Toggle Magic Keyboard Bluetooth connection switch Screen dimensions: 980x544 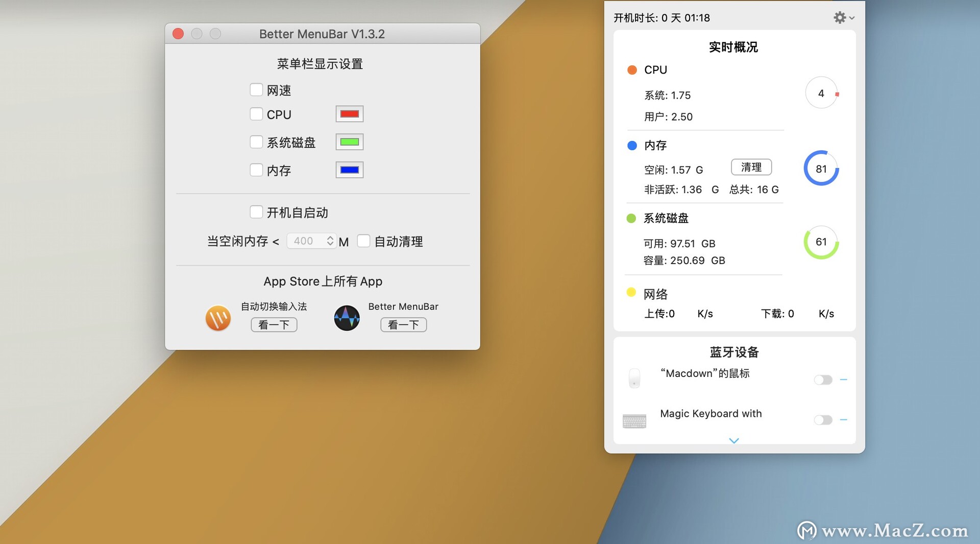tap(823, 420)
